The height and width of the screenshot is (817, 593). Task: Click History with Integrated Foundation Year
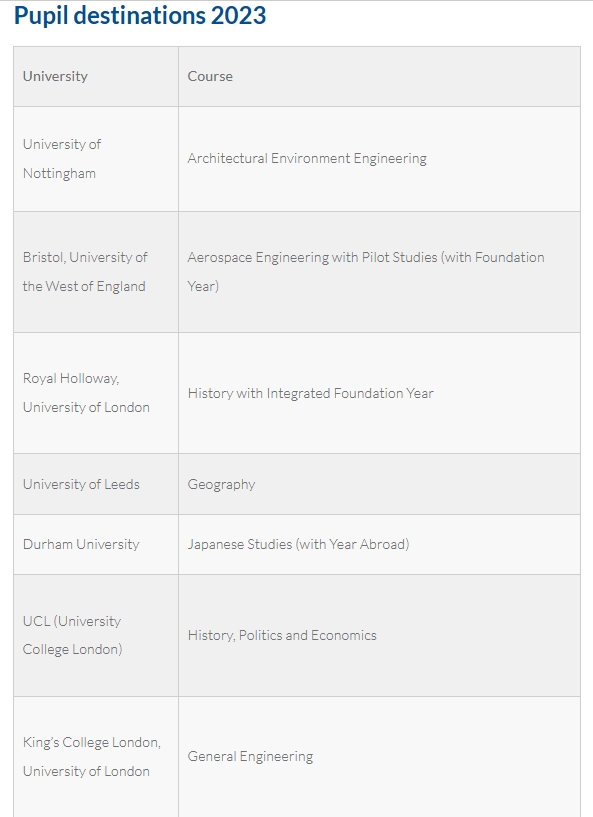click(311, 393)
